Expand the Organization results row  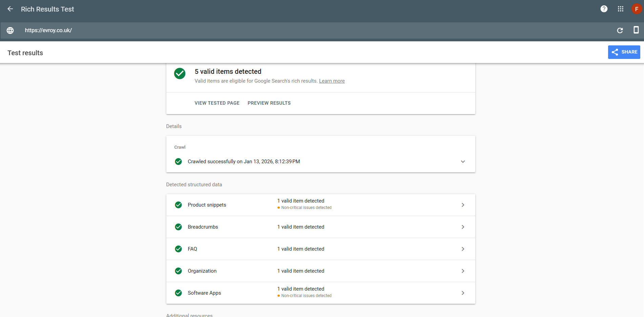(x=463, y=271)
